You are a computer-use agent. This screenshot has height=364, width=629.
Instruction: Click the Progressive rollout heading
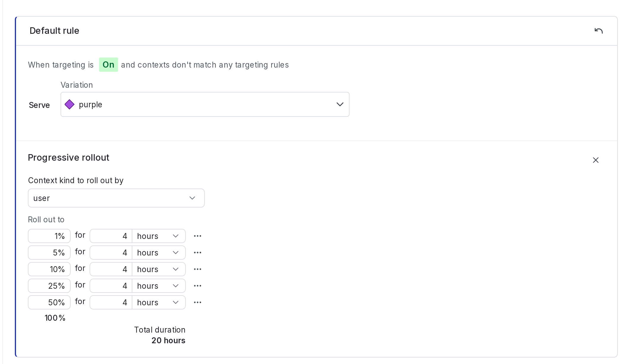point(69,157)
